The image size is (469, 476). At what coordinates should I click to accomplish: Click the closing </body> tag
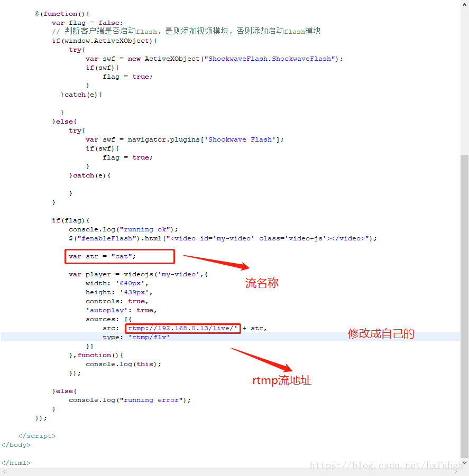(x=16, y=445)
